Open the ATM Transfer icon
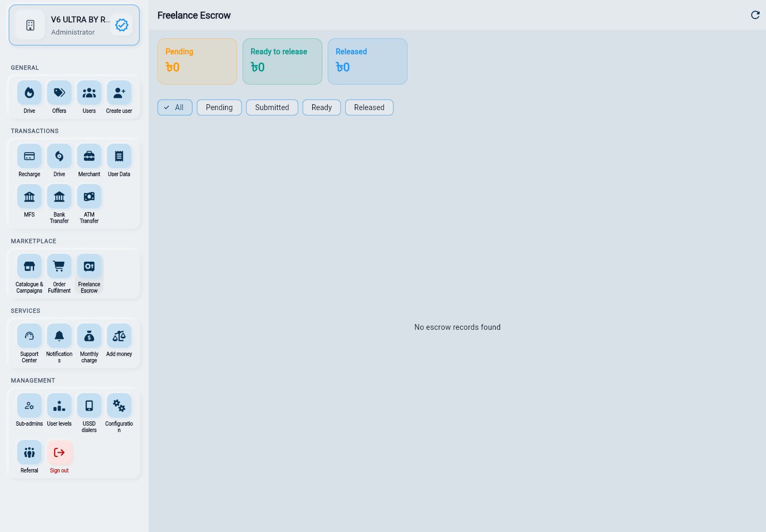Screen dimensions: 766x532 tap(89, 197)
